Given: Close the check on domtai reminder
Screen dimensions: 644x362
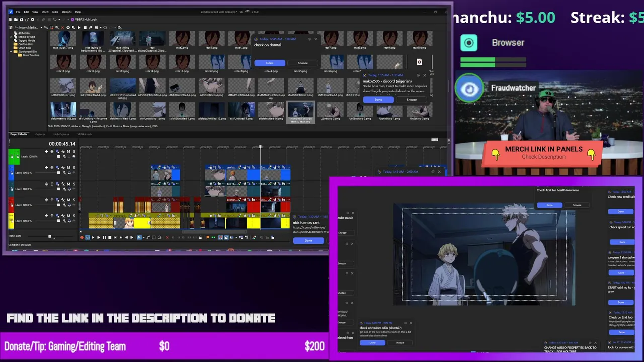Looking at the screenshot, I should tap(315, 39).
